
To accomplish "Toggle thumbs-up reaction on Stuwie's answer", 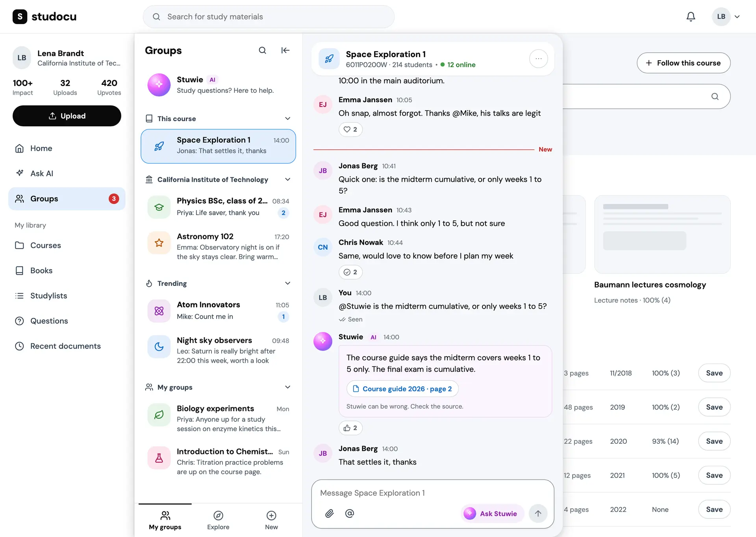I will (350, 428).
